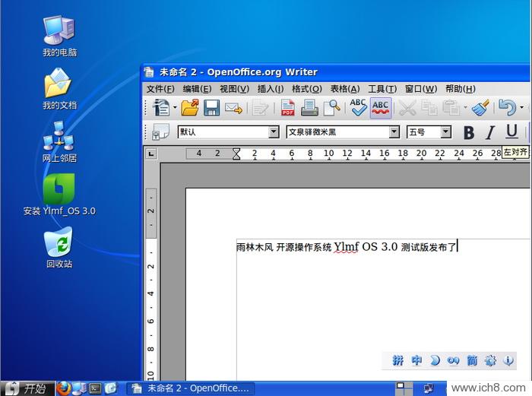Open the 格式(O) menu

point(307,89)
